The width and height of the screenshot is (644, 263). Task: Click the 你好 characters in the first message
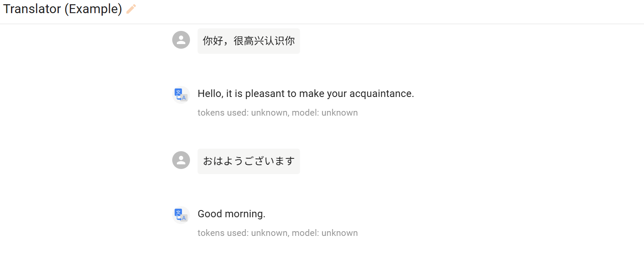213,41
